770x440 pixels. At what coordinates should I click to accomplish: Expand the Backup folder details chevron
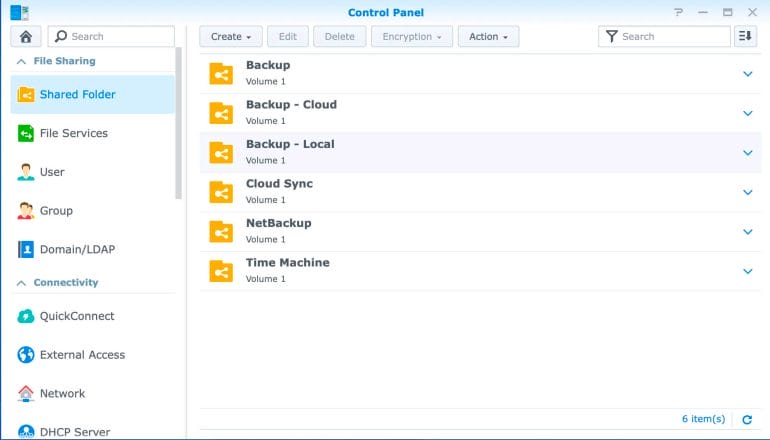[x=747, y=74]
